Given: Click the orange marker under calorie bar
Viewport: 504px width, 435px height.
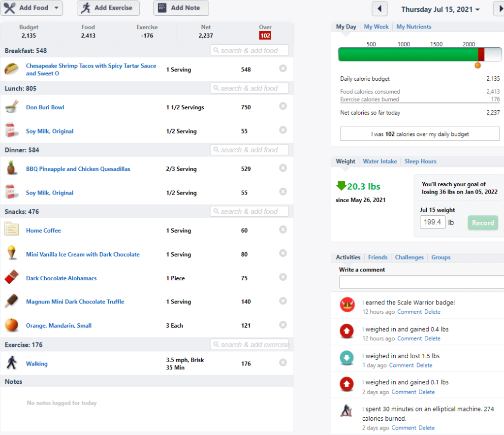Looking at the screenshot, I should tap(477, 66).
